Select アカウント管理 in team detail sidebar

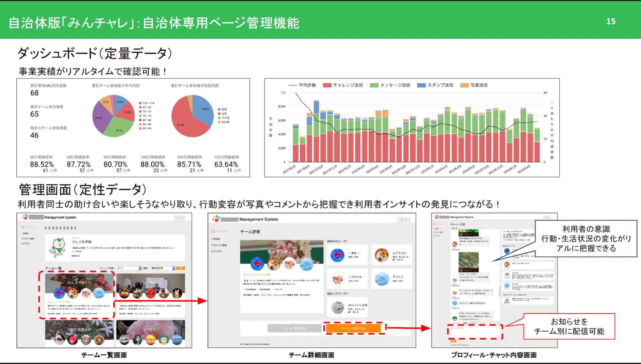[219, 245]
